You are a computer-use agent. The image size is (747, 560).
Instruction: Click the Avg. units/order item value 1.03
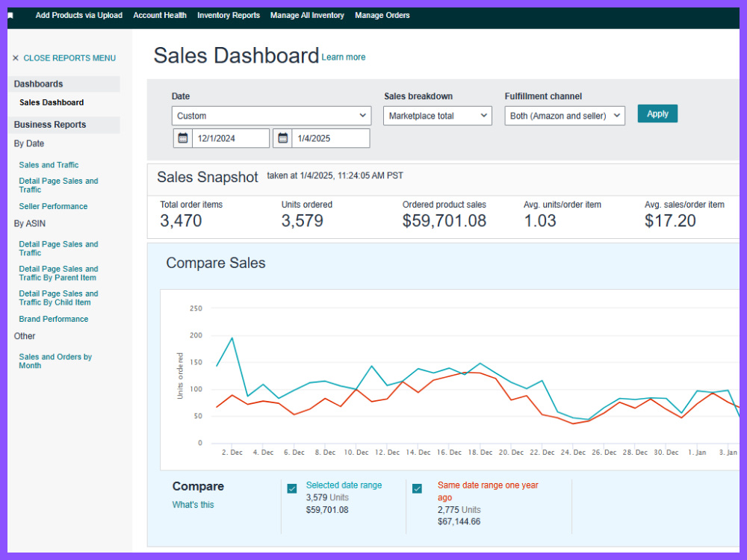pos(540,221)
